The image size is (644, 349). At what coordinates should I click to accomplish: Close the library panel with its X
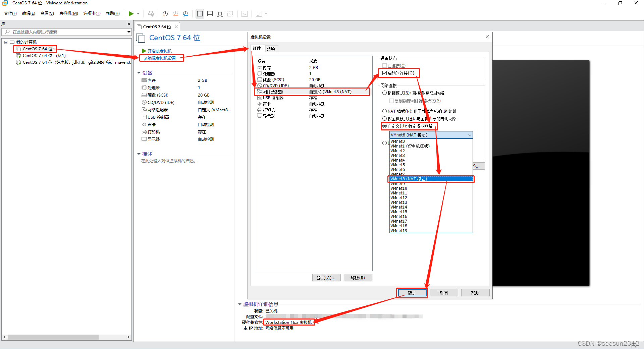coord(129,24)
